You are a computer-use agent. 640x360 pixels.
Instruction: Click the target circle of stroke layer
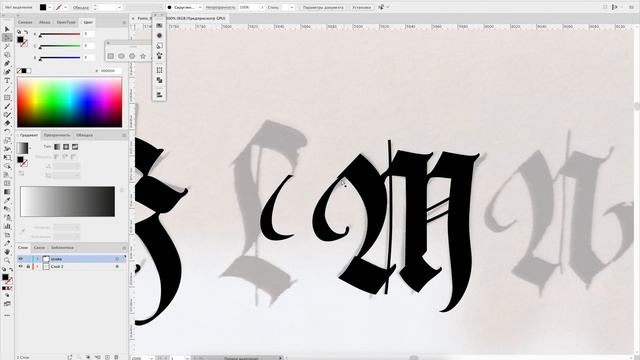[x=117, y=259]
